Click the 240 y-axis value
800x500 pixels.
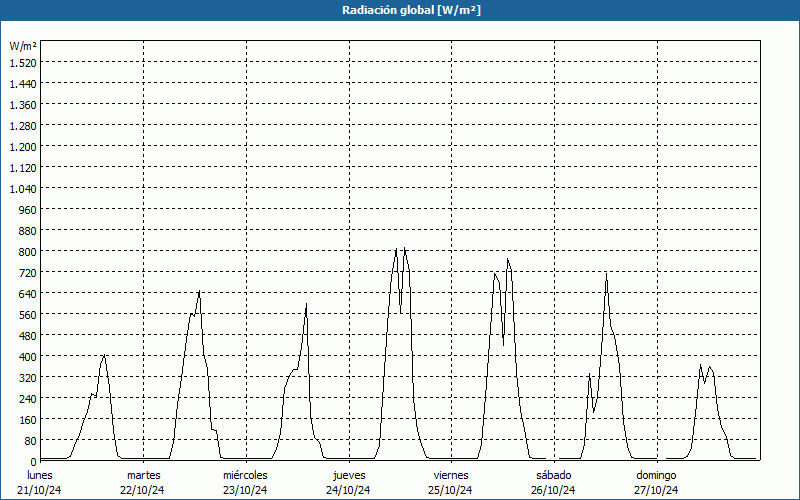pos(28,398)
